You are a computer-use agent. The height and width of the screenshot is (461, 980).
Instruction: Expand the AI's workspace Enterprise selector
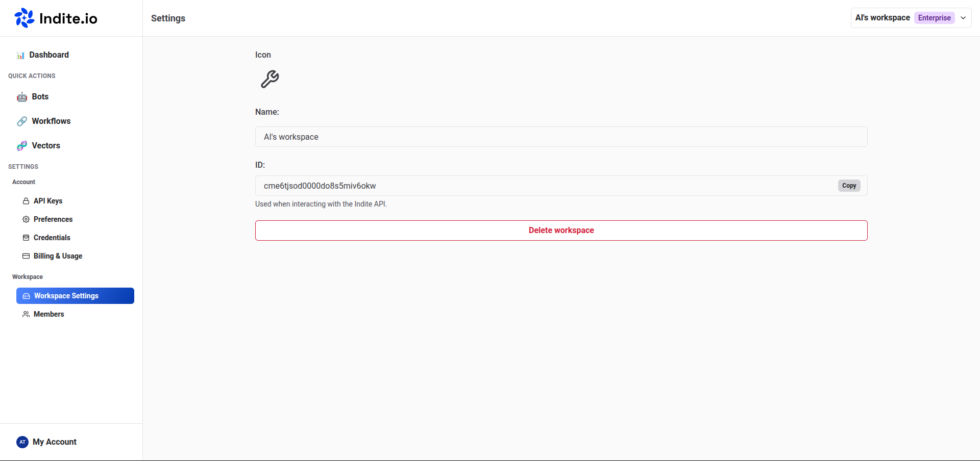(x=903, y=18)
